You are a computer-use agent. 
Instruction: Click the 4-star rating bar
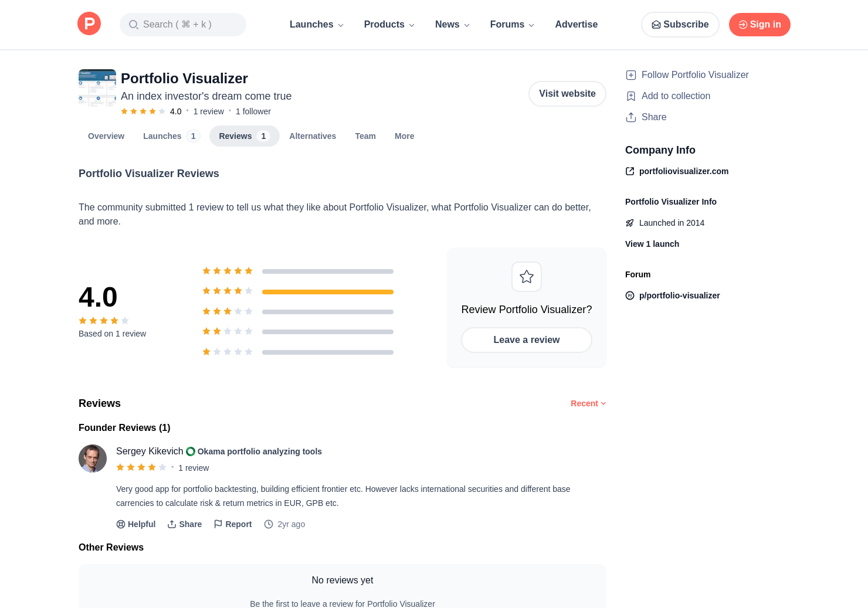click(x=327, y=291)
